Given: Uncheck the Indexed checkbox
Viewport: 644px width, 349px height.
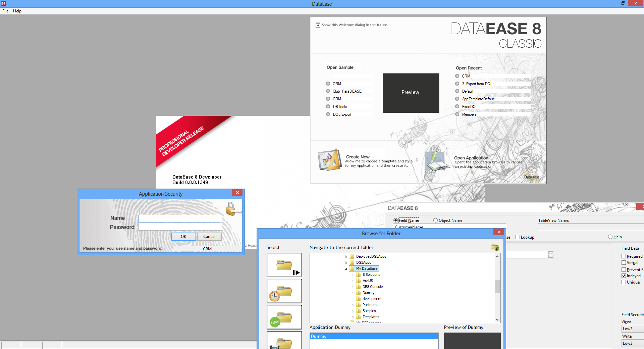Looking at the screenshot, I should point(624,276).
